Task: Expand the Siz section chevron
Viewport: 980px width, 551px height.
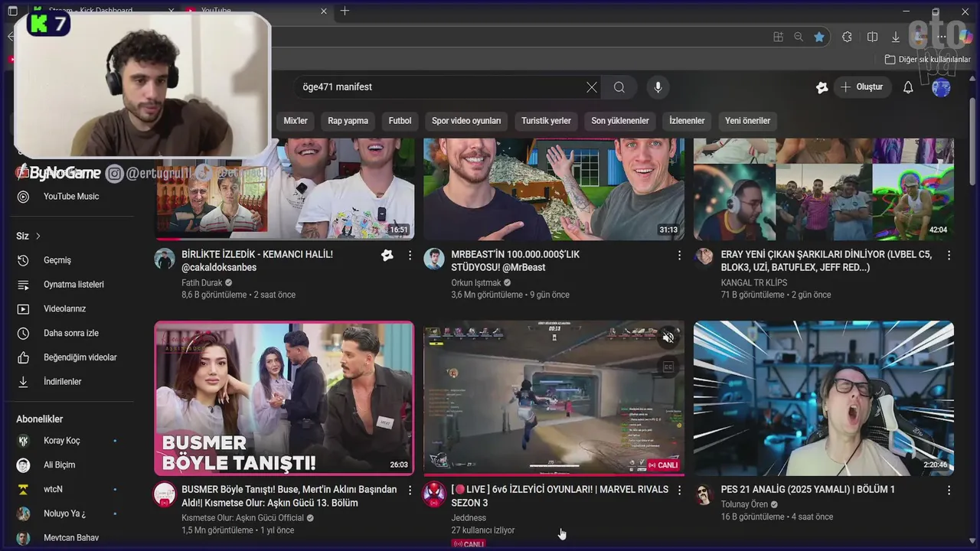Action: tap(38, 236)
